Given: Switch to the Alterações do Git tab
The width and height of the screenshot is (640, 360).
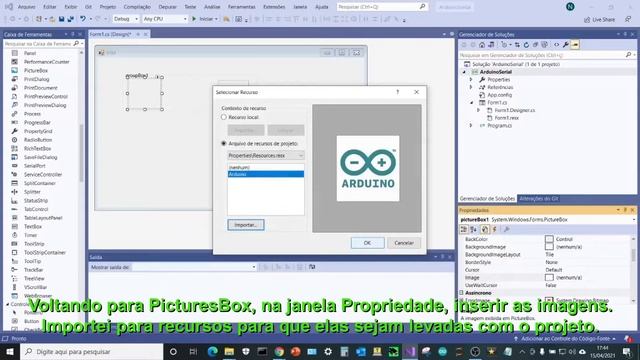Looking at the screenshot, I should click(x=538, y=199).
